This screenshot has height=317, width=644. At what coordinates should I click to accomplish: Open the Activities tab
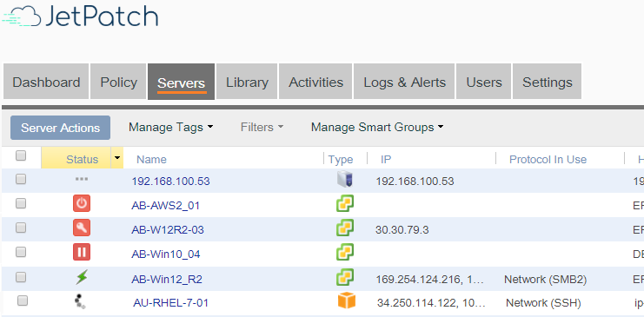[315, 83]
